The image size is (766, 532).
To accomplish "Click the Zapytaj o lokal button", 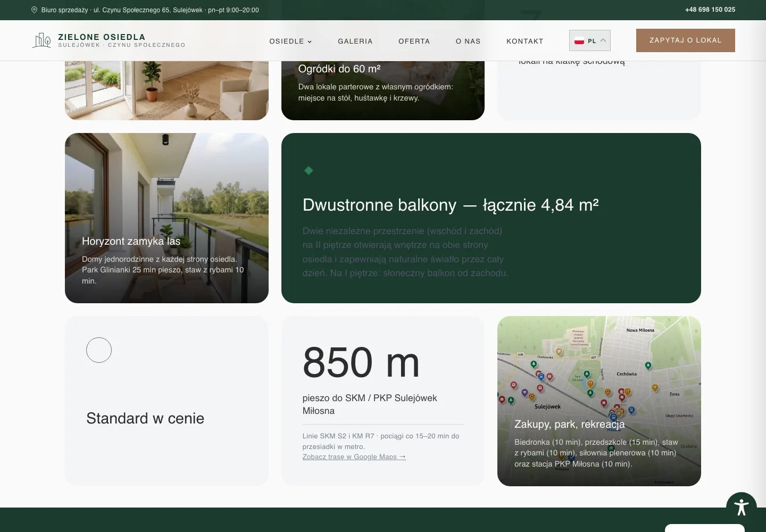I will coord(686,40).
